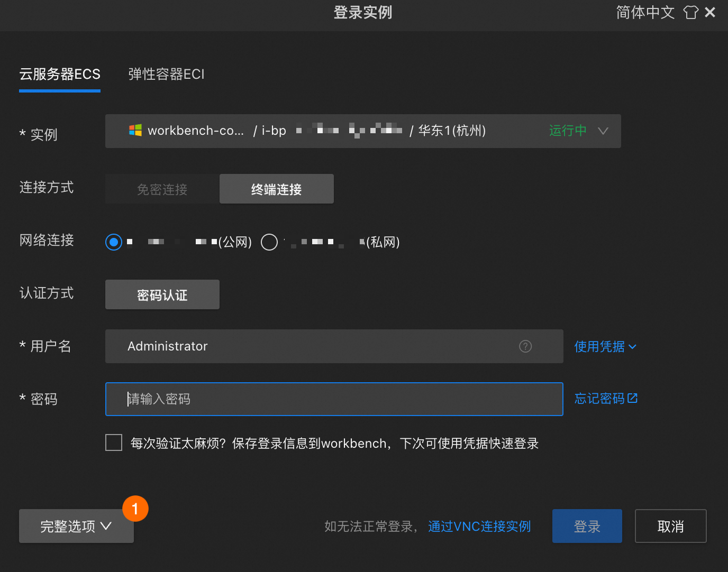Click the 登录 button

587,526
